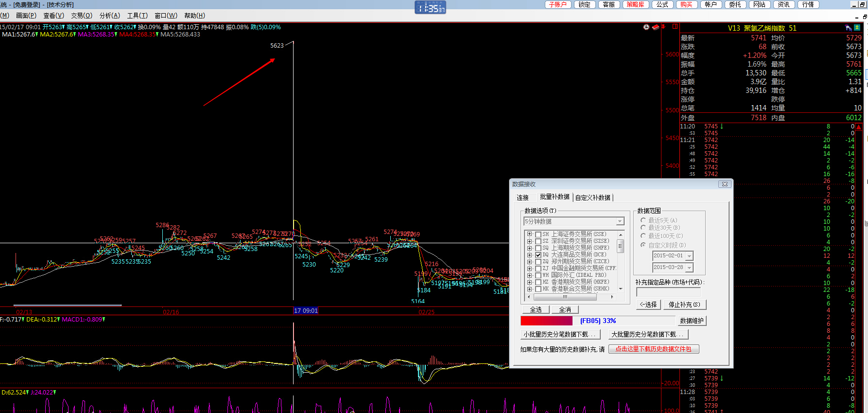This screenshot has height=413, width=868.
Task: Switch to the 自定义补数据 tab
Action: [x=593, y=198]
